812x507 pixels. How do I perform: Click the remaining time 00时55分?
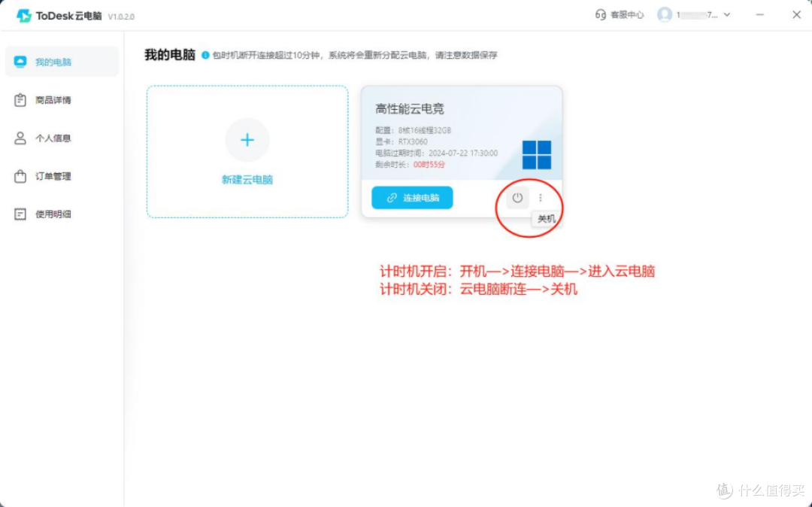click(429, 164)
